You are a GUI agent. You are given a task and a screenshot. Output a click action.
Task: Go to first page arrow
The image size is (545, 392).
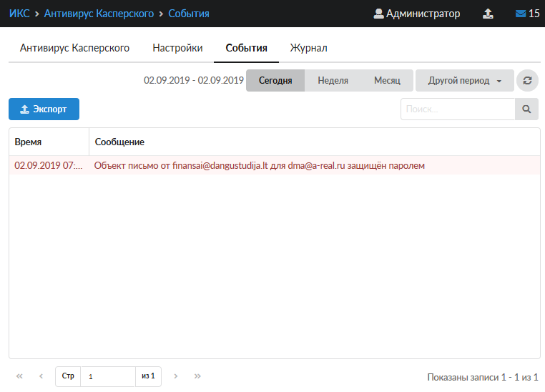pyautogui.click(x=19, y=376)
